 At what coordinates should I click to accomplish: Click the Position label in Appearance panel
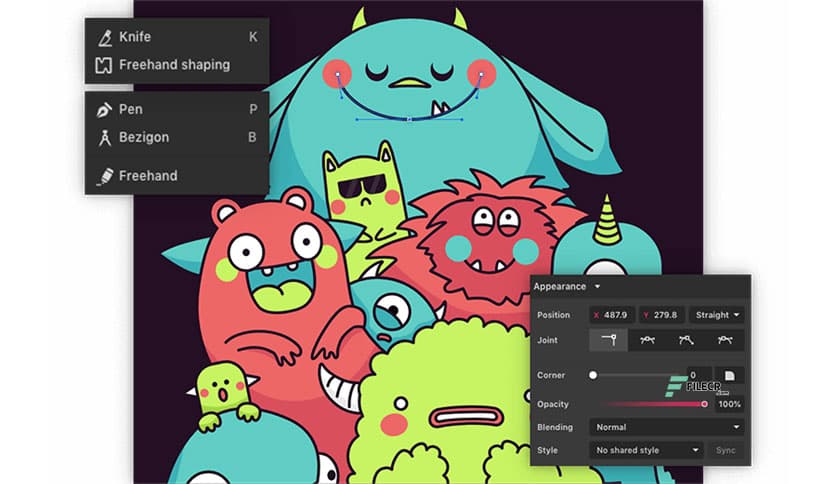click(x=553, y=315)
